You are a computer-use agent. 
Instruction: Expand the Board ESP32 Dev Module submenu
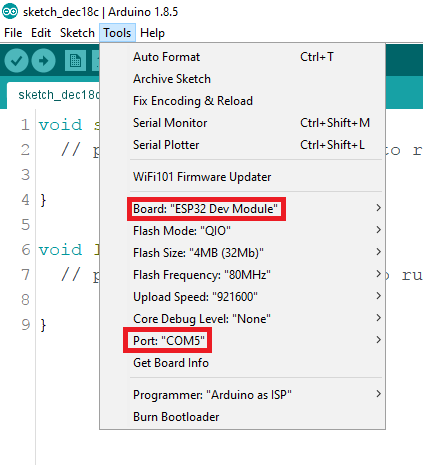pyautogui.click(x=242, y=209)
